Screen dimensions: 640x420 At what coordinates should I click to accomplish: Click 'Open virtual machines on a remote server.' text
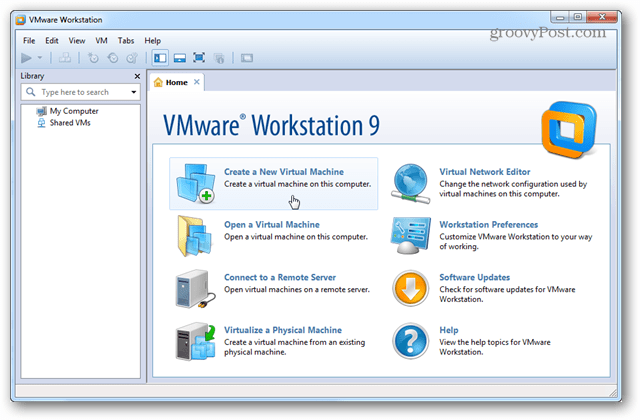(296, 289)
